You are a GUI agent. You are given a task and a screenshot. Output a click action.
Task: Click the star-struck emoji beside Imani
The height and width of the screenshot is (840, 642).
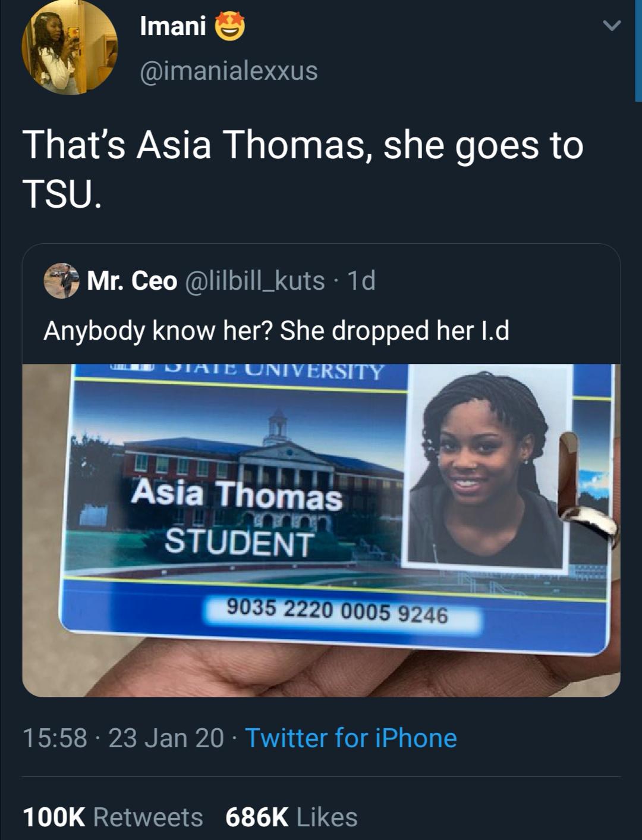coord(229,26)
